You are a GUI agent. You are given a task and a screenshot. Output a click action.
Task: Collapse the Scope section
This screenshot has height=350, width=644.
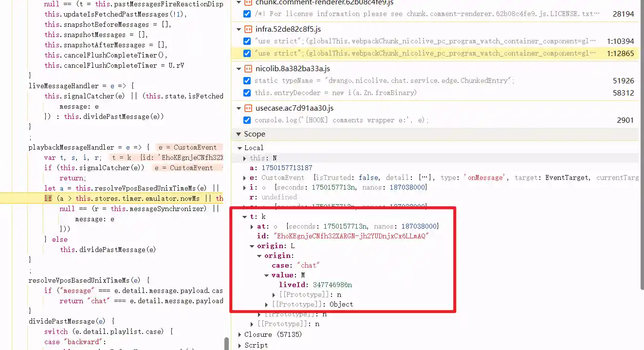pos(239,134)
